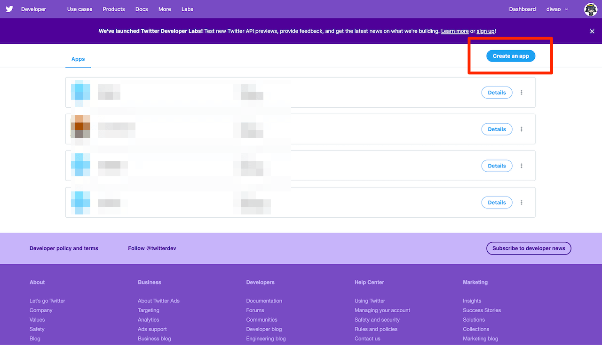Viewport: 602px width, 364px height.
Task: Open the Use cases menu
Action: tap(79, 9)
